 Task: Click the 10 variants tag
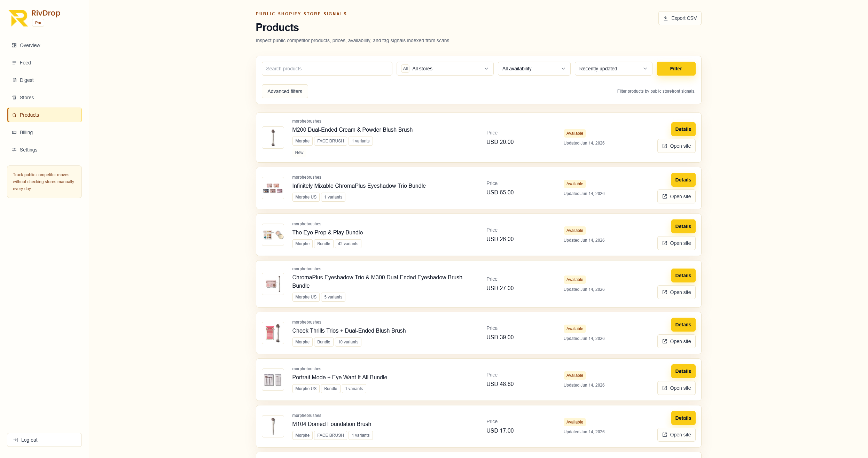(x=348, y=342)
